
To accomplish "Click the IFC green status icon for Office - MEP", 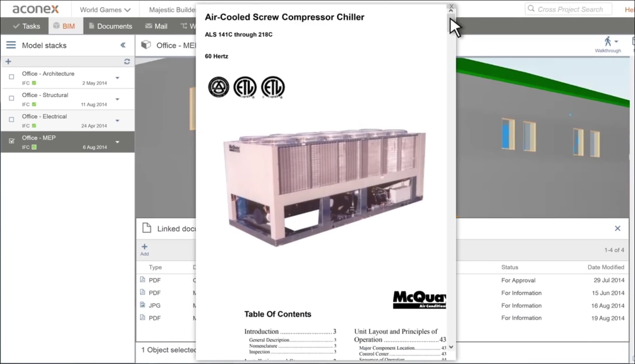I will click(x=34, y=147).
